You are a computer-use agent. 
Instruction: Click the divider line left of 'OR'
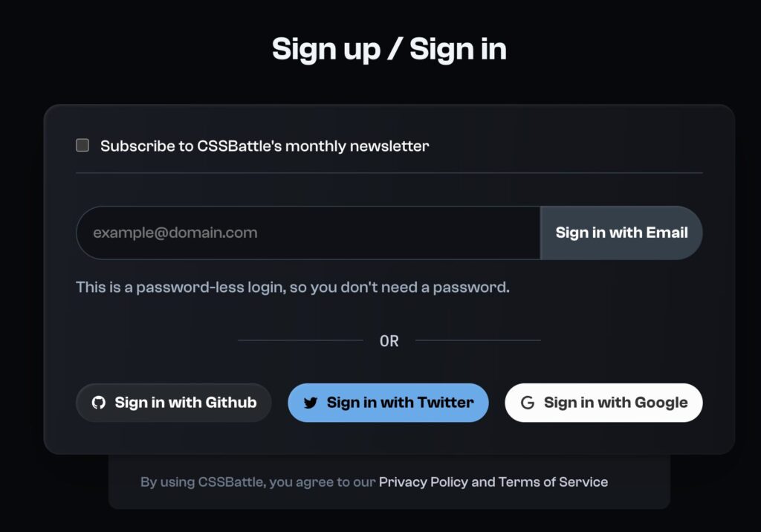300,340
